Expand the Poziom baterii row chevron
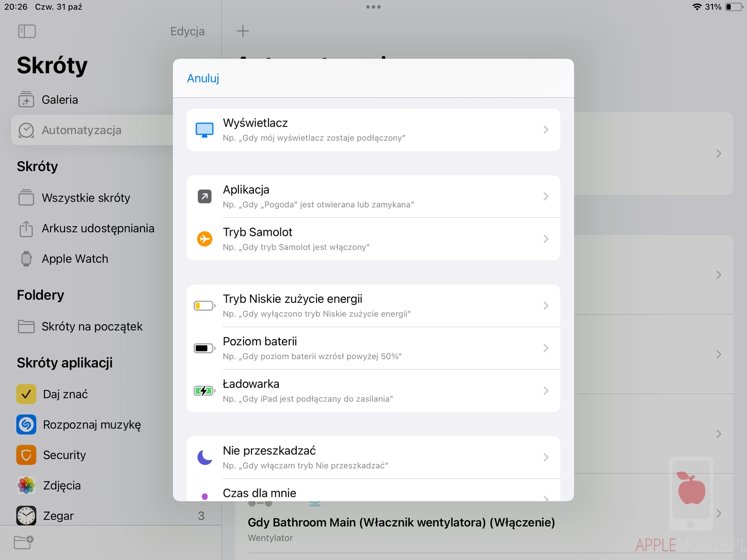Viewport: 747px width, 560px height. coord(546,348)
